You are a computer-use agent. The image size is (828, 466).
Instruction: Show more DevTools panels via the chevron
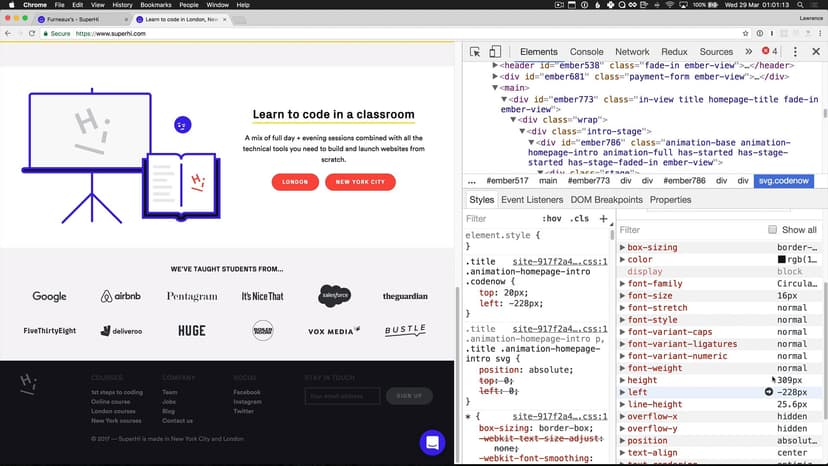coord(746,52)
